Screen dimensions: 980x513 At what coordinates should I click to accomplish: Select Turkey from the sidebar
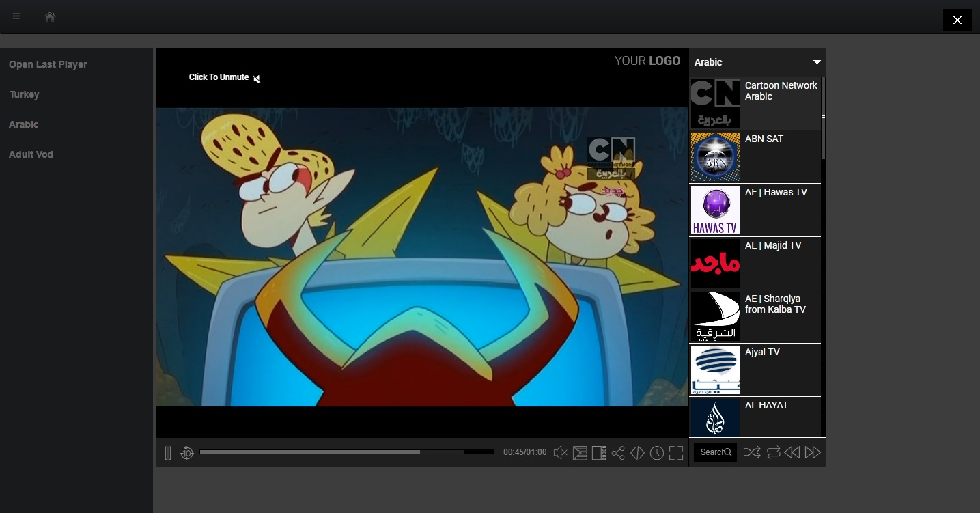point(24,94)
